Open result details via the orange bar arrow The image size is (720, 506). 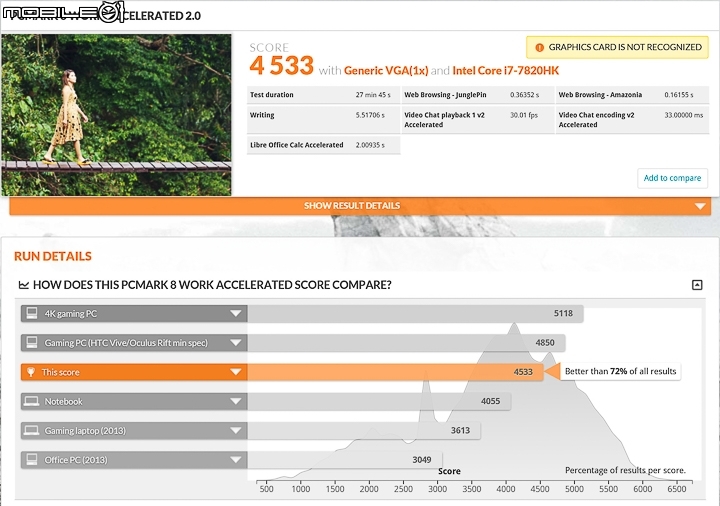point(700,206)
